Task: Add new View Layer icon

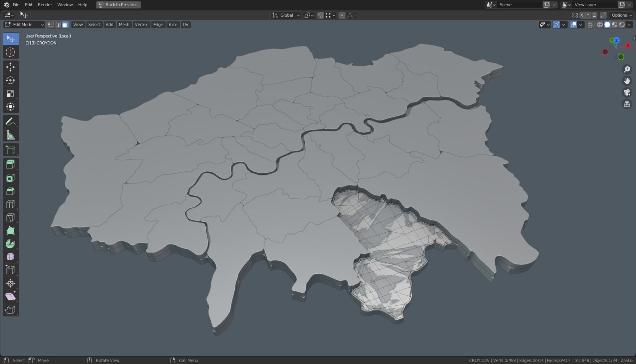Action: pos(622,5)
